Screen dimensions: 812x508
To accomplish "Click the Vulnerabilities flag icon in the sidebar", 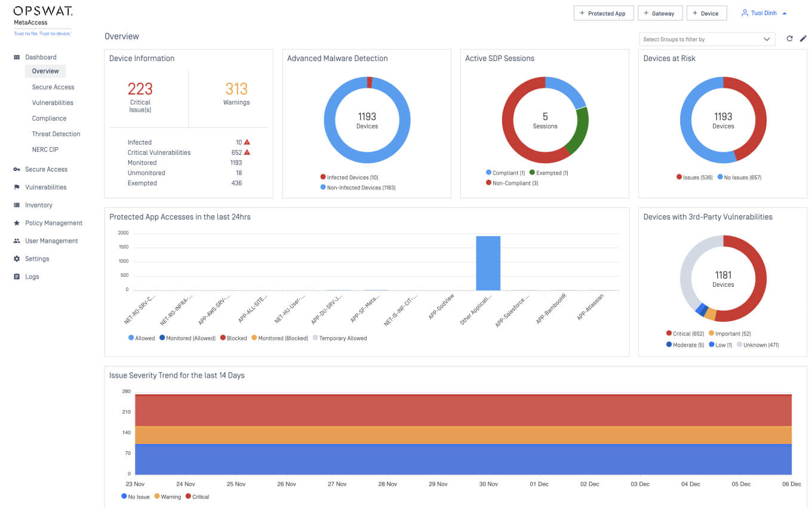I will (17, 188).
